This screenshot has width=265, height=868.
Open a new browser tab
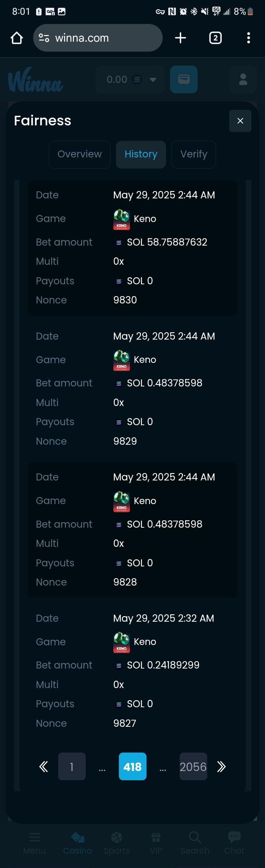[x=180, y=38]
